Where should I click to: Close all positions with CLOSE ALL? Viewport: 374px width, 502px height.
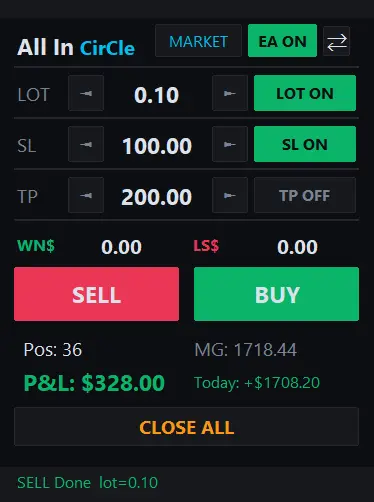click(x=187, y=427)
